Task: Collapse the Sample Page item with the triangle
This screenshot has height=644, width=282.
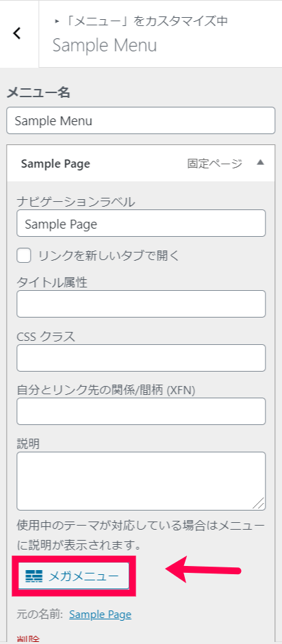Action: (260, 162)
